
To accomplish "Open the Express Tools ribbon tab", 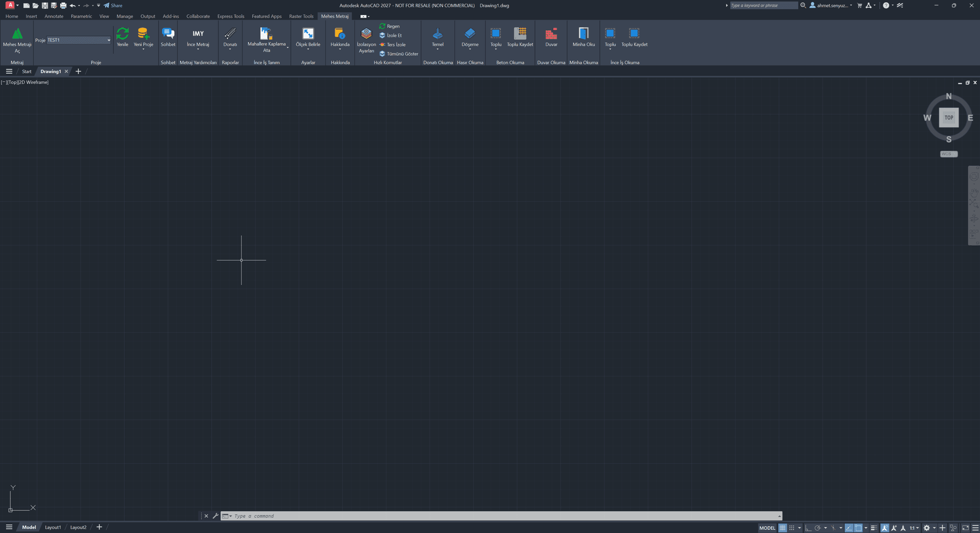I will pos(231,16).
